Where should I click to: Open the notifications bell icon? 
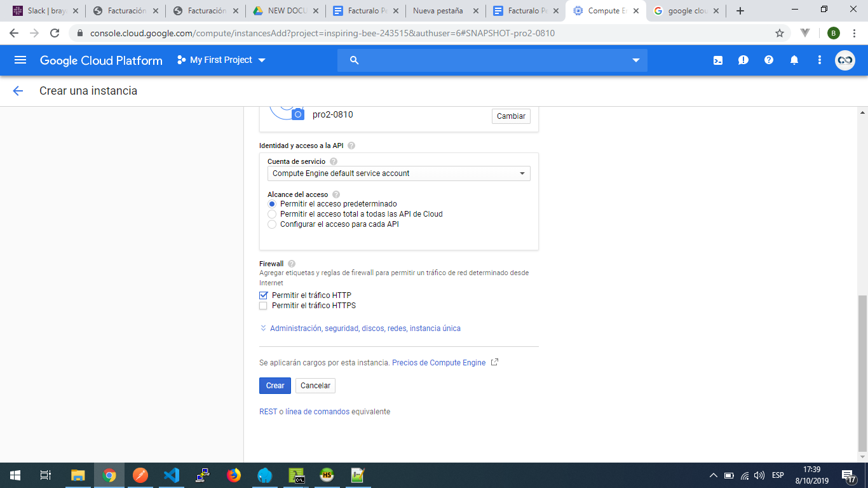(x=794, y=60)
